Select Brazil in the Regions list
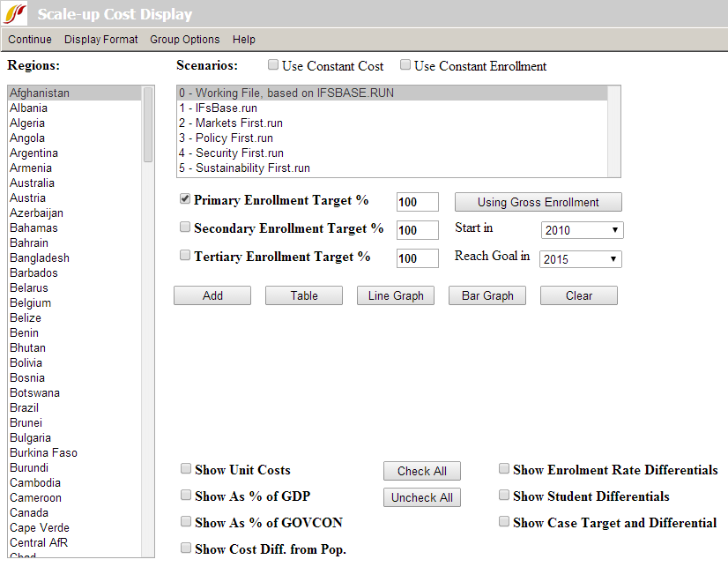 (x=26, y=407)
